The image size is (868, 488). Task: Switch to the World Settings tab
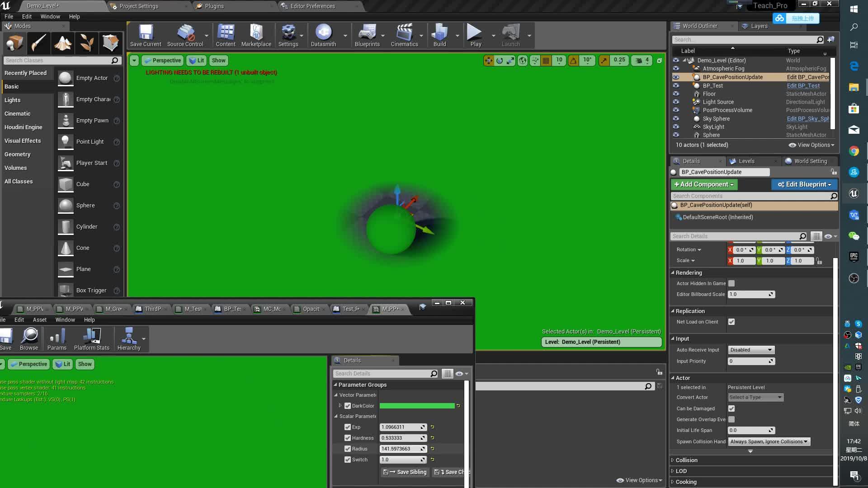coord(810,161)
